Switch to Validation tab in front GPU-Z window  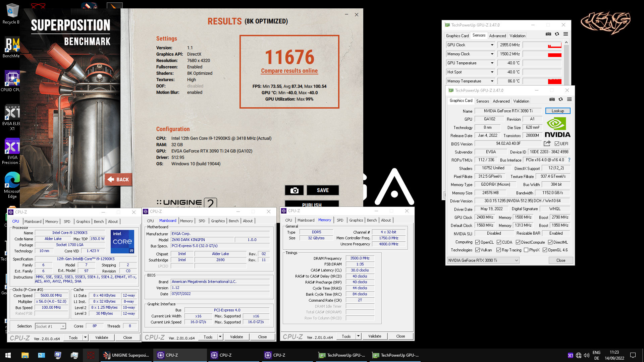521,101
